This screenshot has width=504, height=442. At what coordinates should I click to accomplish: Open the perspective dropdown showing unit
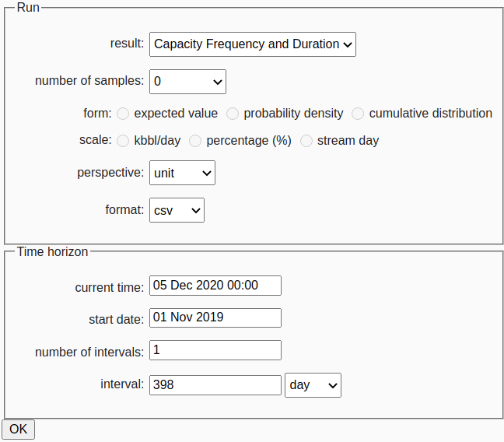pyautogui.click(x=182, y=173)
